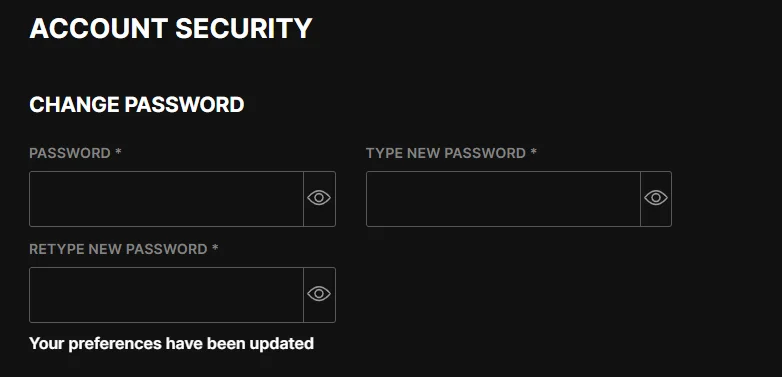Focus the current Password input box
Image resolution: width=782 pixels, height=377 pixels.
(166, 199)
